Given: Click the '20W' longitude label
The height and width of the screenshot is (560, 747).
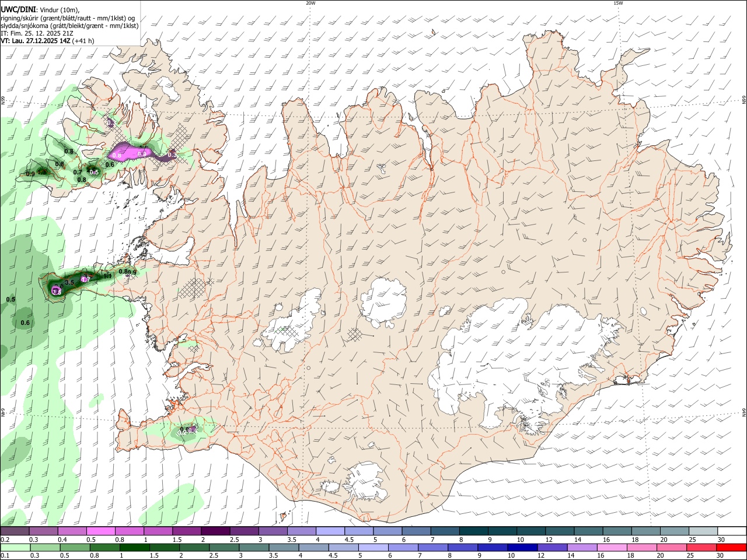Looking at the screenshot, I should [x=310, y=3].
